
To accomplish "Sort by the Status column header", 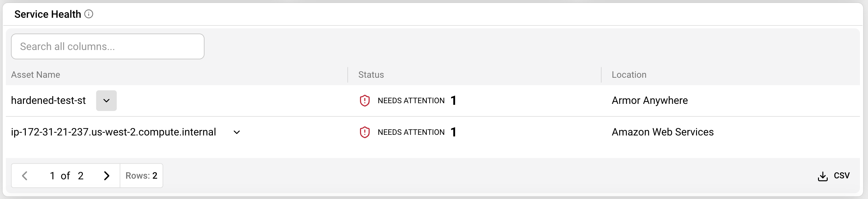I will pos(371,75).
